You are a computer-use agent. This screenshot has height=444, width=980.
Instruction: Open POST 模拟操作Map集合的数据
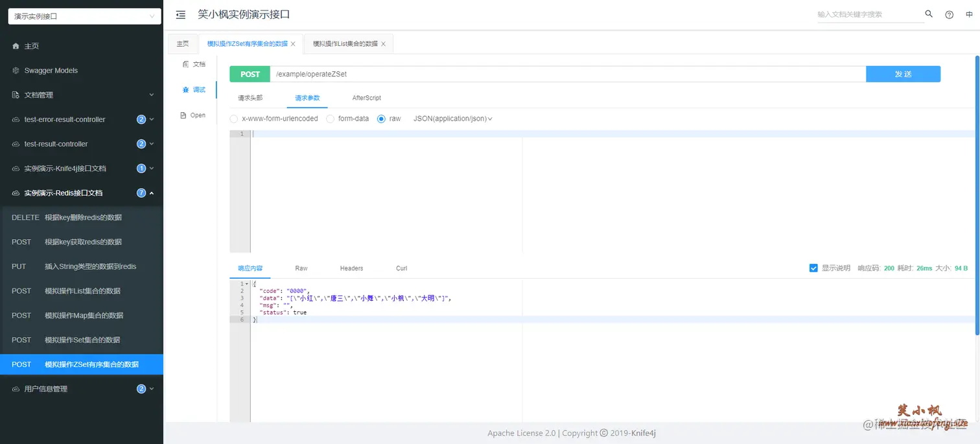click(x=82, y=316)
